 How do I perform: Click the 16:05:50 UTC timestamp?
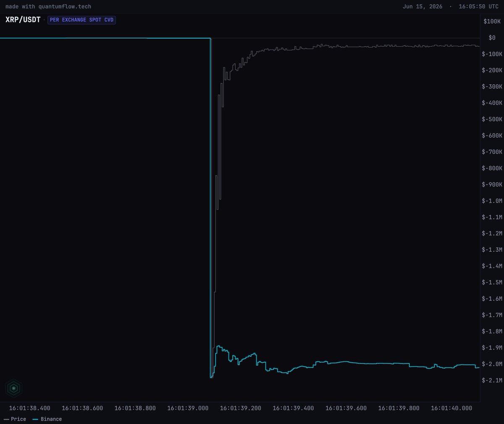[x=478, y=6]
